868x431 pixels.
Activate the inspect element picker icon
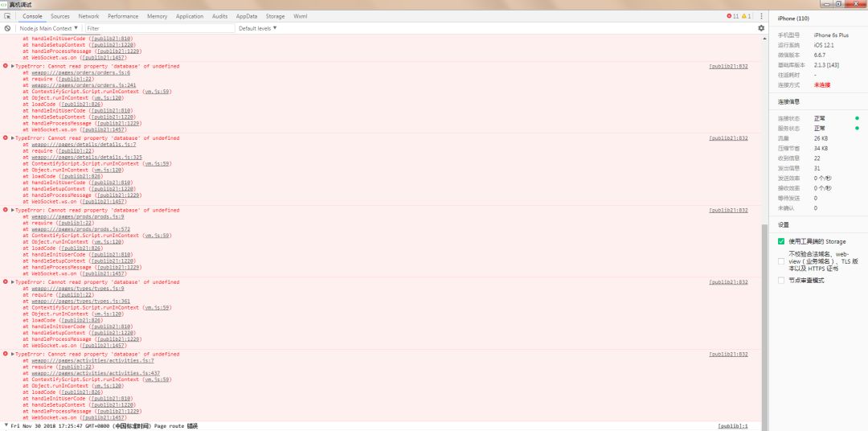7,17
